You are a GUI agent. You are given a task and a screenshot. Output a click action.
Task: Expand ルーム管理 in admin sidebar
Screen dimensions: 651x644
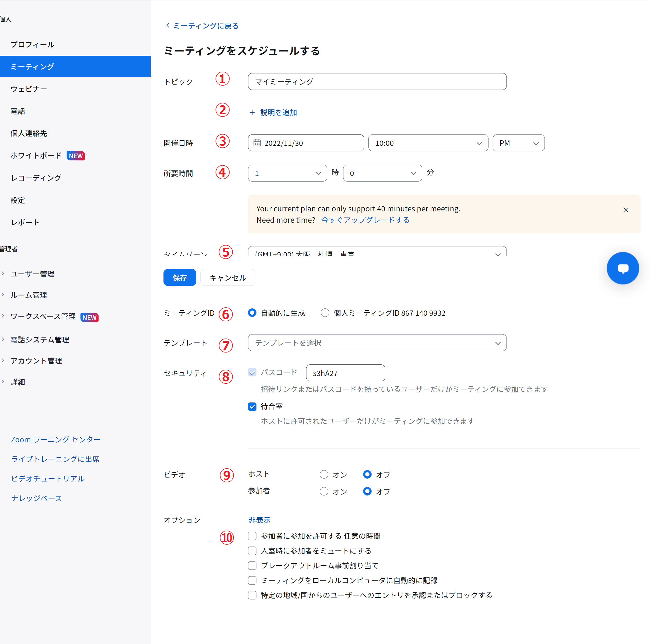[x=29, y=295]
